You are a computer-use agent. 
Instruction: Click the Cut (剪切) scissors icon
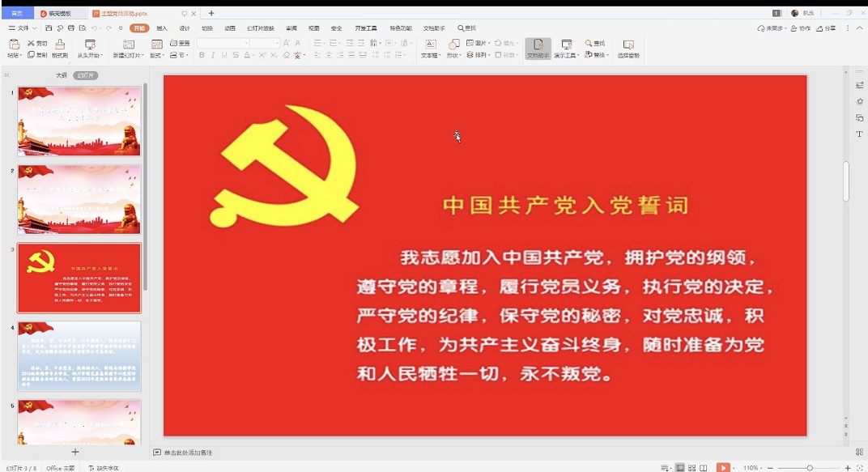[31, 43]
